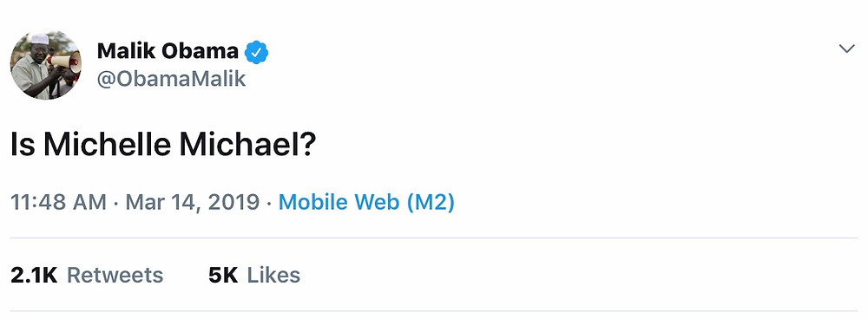Click the white cap in the avatar photo

(x=39, y=39)
